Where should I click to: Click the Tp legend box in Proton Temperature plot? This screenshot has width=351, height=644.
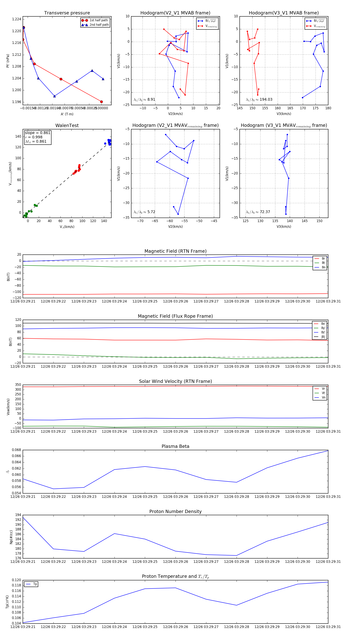coord(31,584)
